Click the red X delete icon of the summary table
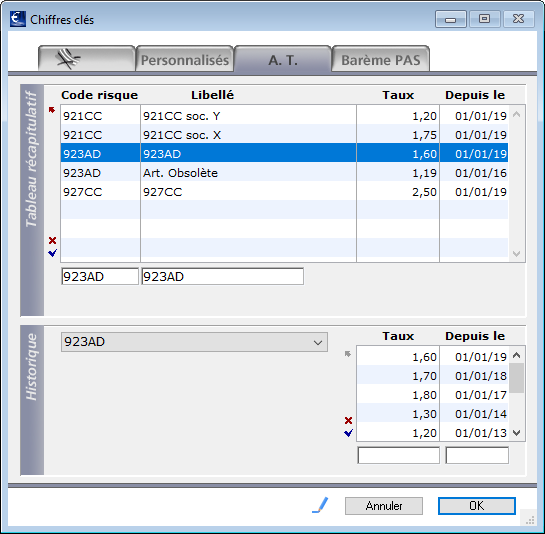 [x=52, y=240]
